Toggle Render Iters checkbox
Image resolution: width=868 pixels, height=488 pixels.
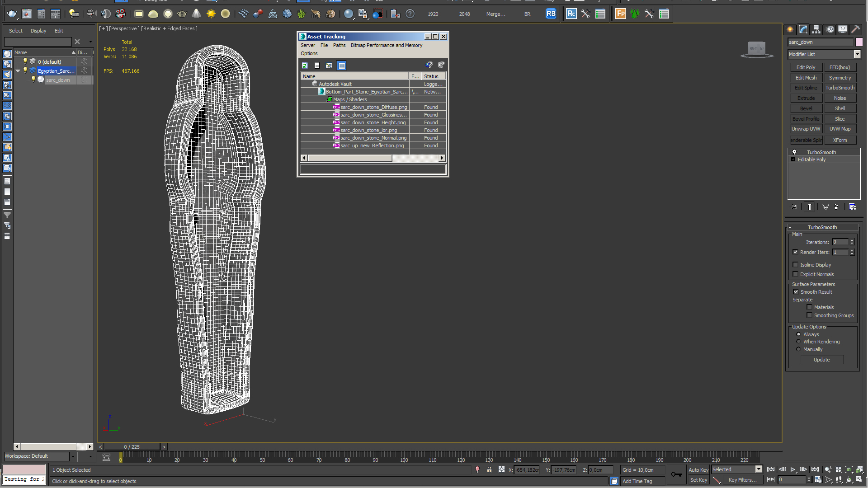pyautogui.click(x=795, y=252)
